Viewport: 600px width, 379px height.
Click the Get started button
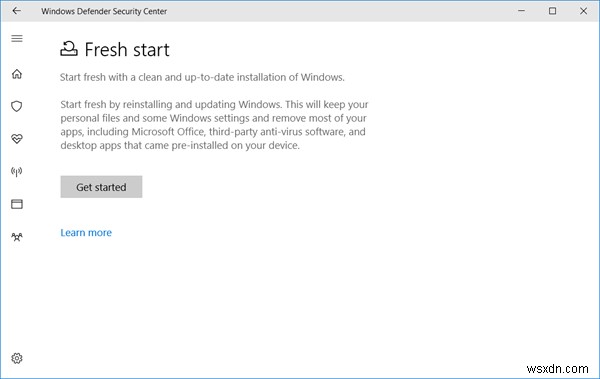101,187
